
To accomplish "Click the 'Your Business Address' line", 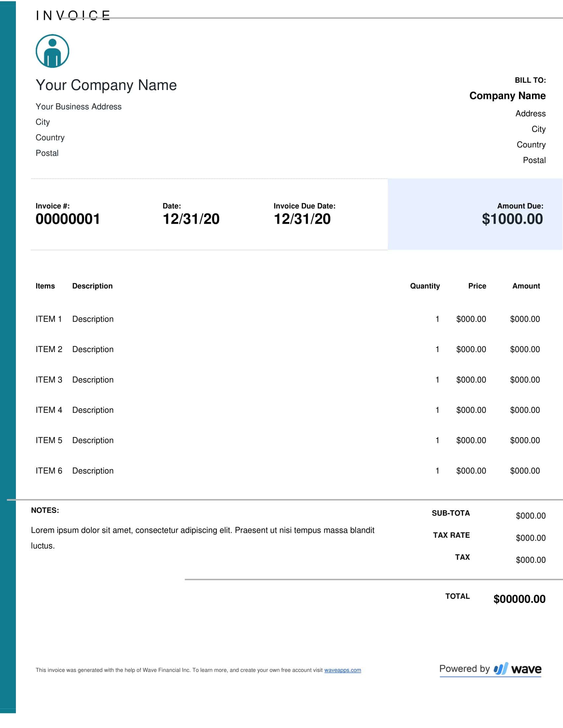I will (78, 107).
